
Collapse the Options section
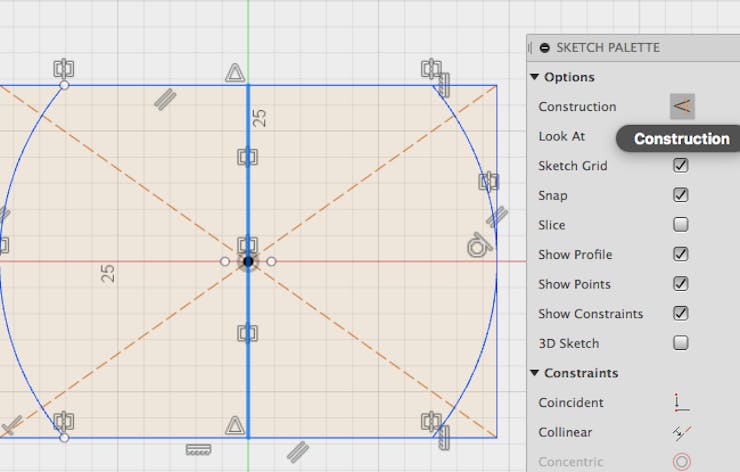534,77
